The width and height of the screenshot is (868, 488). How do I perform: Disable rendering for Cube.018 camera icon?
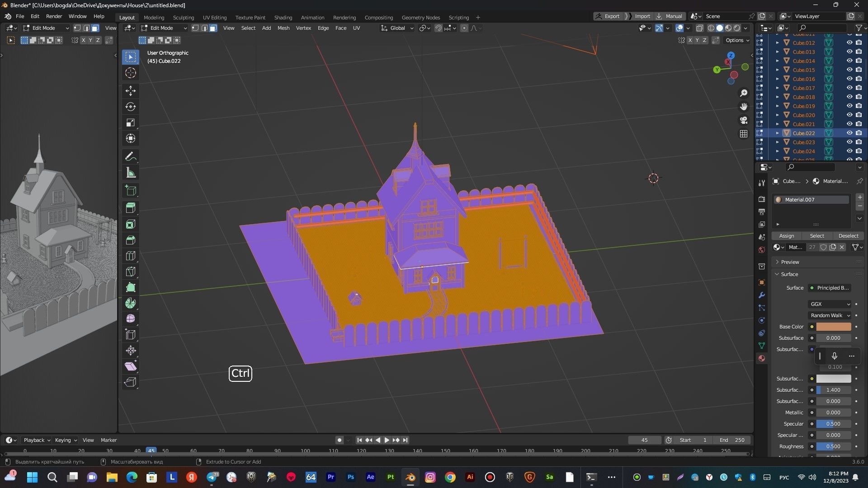[x=859, y=97]
